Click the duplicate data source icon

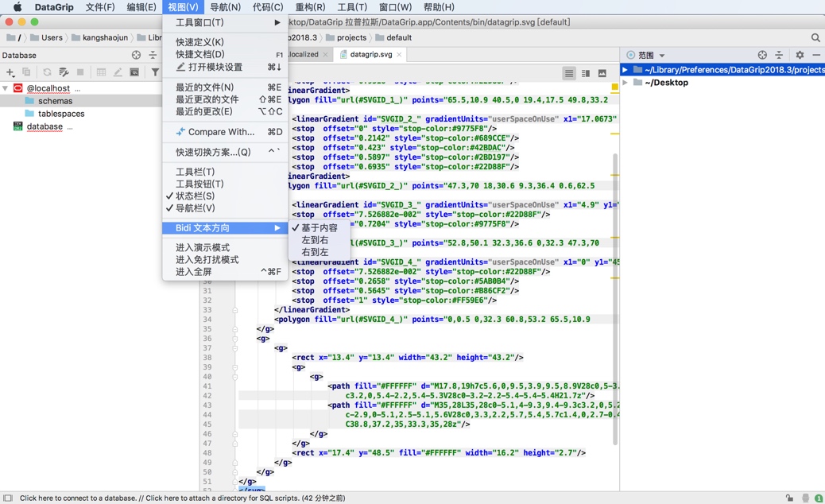click(x=26, y=72)
